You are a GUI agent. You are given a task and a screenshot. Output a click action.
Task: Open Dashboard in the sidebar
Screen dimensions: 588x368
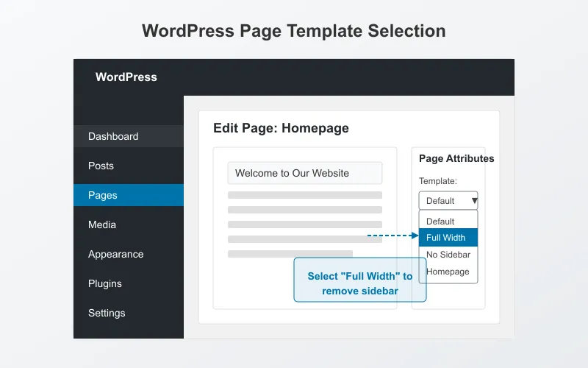(x=128, y=136)
